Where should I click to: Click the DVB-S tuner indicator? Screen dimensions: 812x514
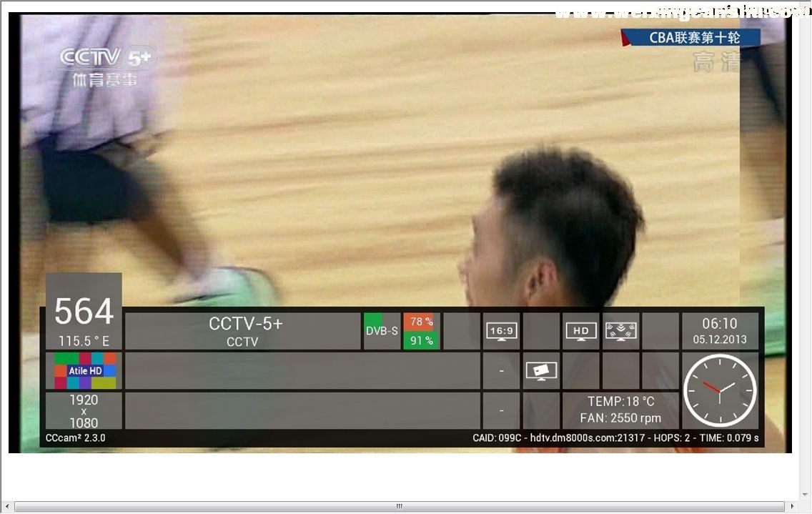(382, 330)
